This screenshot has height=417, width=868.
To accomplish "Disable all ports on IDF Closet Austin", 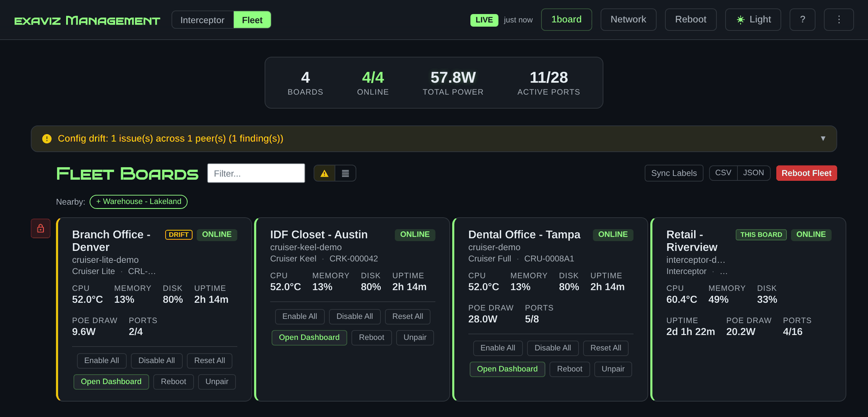I will [x=355, y=317].
